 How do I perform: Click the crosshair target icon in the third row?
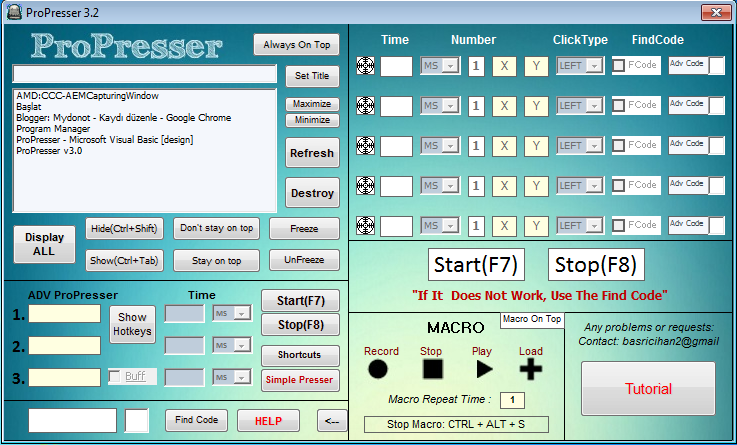(365, 146)
